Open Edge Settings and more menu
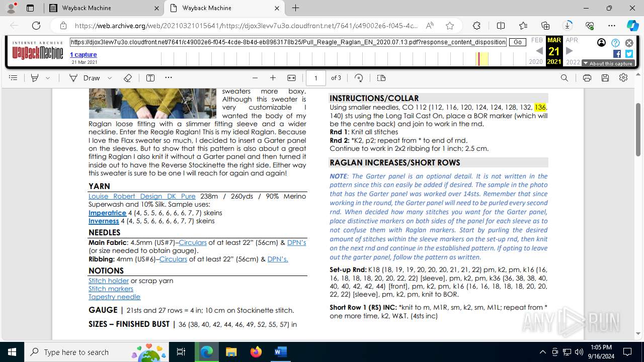 (612, 26)
